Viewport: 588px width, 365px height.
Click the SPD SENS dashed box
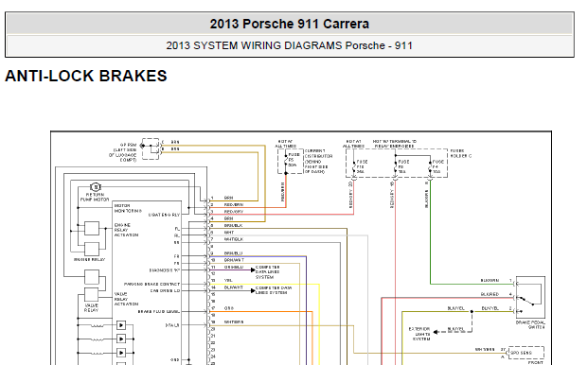526,353
